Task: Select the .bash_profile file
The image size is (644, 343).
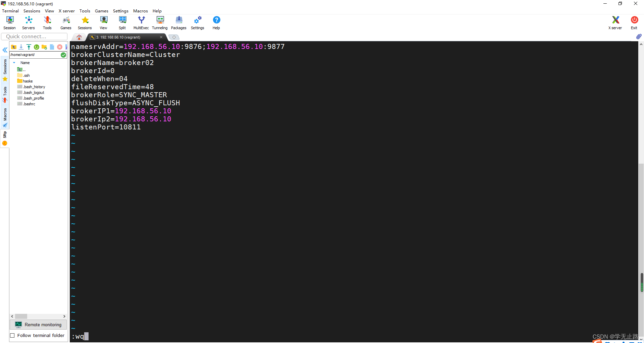Action: [31, 98]
